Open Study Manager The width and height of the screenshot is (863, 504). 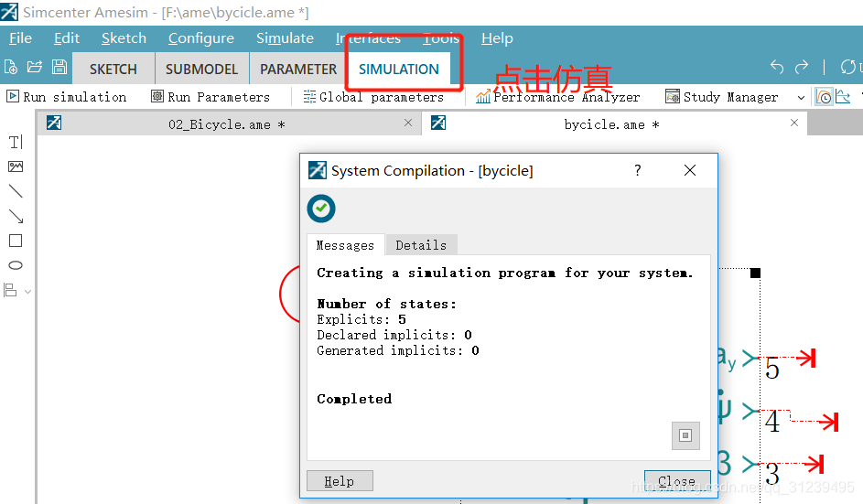[721, 97]
